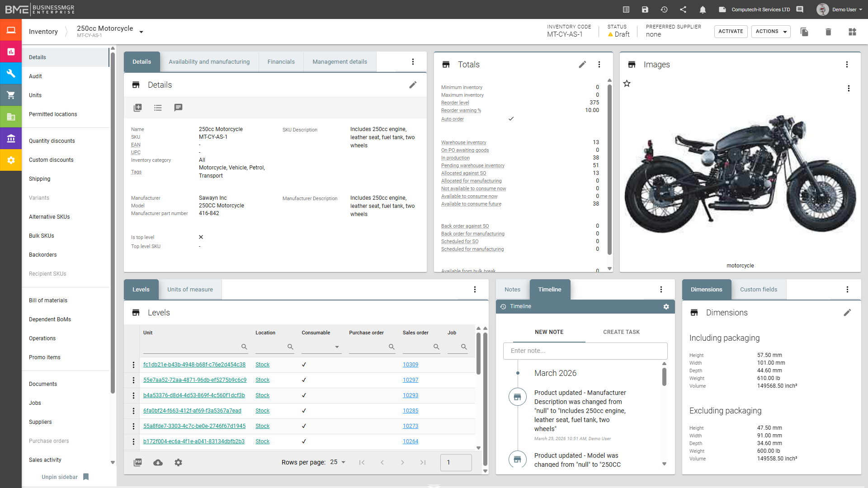868x488 pixels.
Task: Star the motorcycle image as favorite
Action: [627, 84]
